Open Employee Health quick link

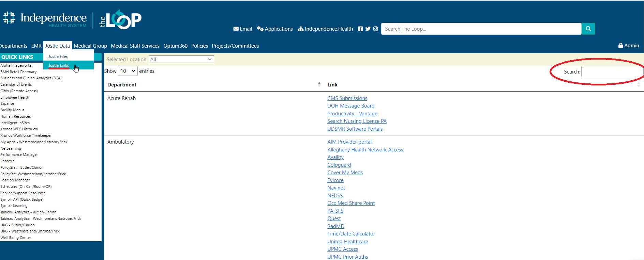point(15,97)
